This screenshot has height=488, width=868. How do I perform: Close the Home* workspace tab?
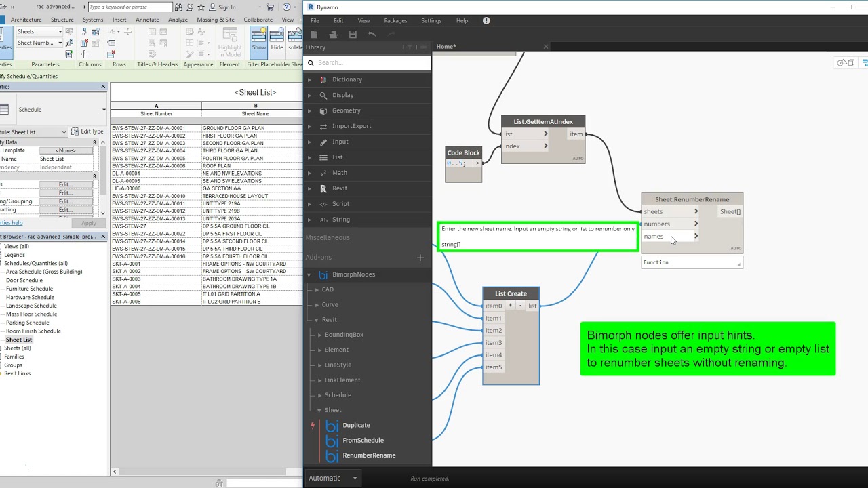(546, 47)
